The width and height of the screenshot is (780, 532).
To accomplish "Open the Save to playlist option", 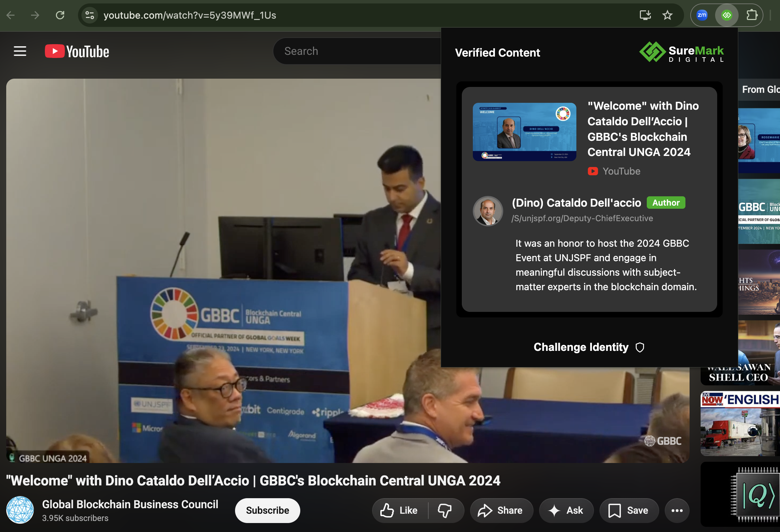I will [629, 510].
